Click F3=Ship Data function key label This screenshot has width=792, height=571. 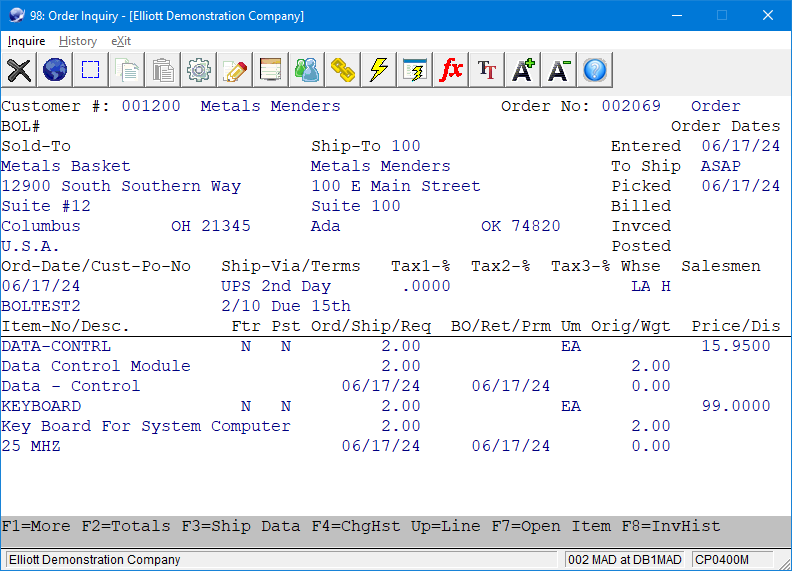pyautogui.click(x=241, y=526)
